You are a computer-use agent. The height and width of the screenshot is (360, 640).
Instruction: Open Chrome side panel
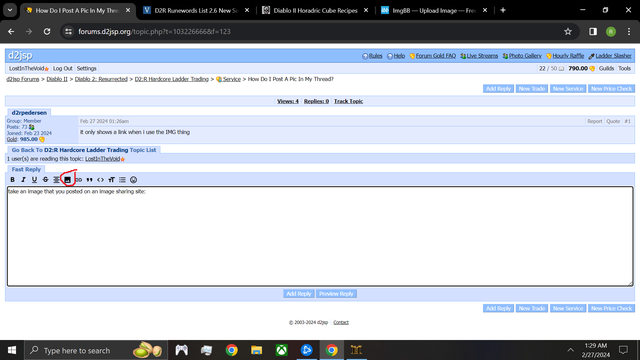(x=593, y=31)
